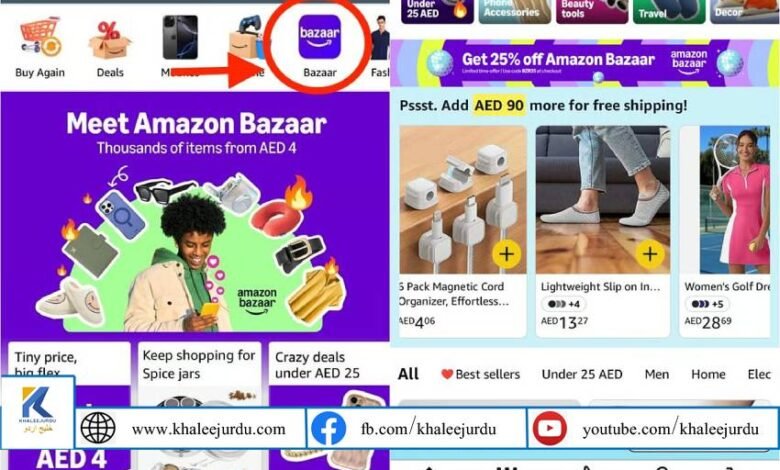Add Lightweight Slip on socks with plus

pyautogui.click(x=650, y=254)
